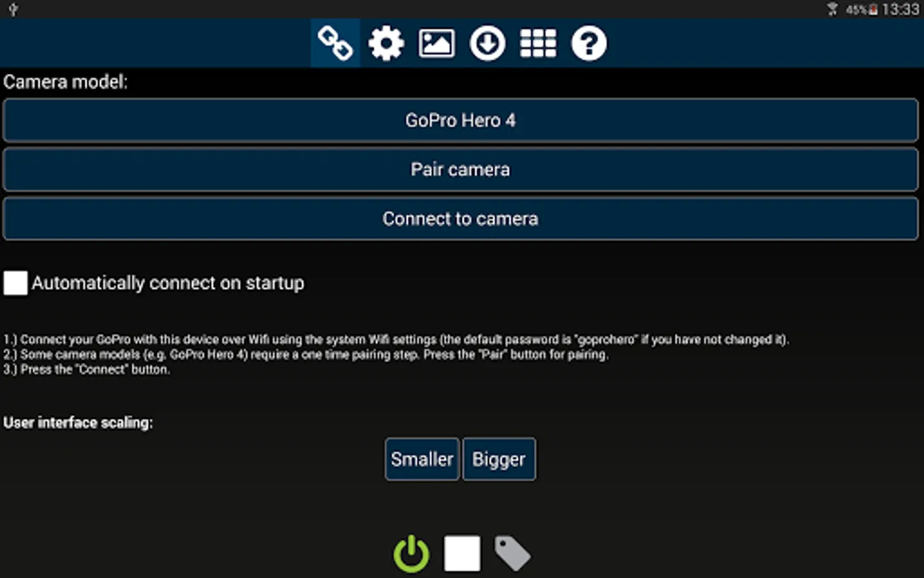Tap instruction step 2 about pairing

(x=305, y=355)
